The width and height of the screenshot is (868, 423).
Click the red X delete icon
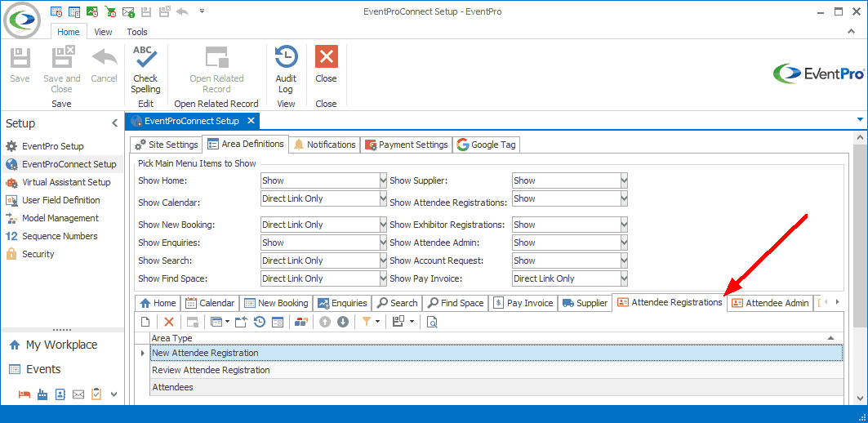point(169,322)
